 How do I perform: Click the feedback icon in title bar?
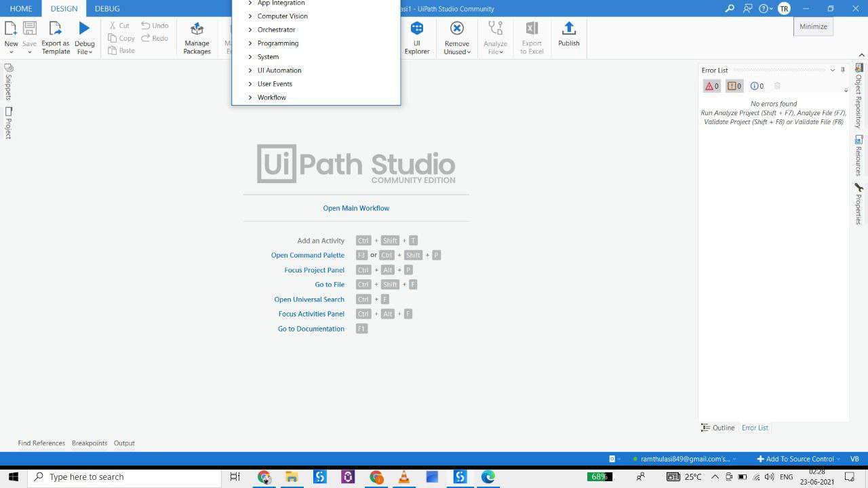coord(747,8)
